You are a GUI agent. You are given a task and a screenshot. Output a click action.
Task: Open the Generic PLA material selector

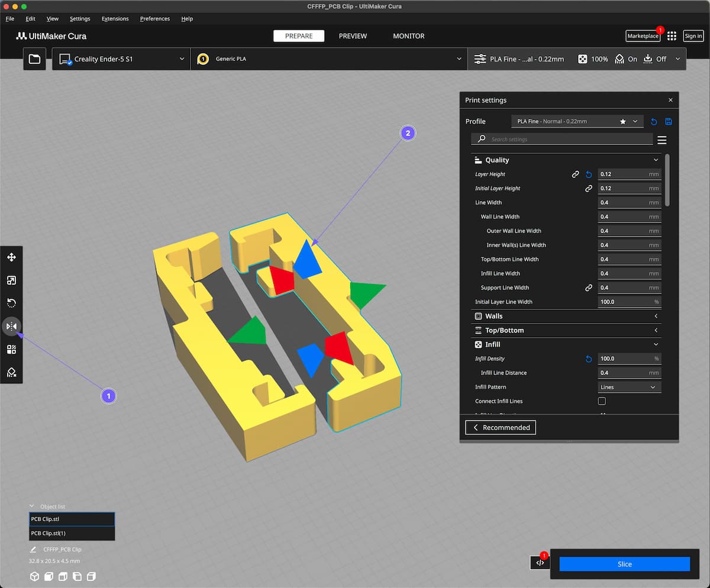329,59
